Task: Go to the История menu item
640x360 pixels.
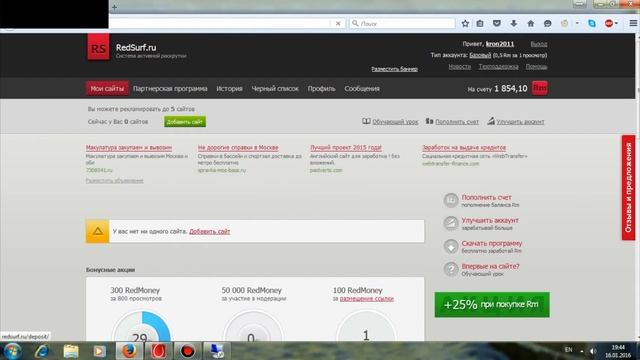Action: tap(229, 89)
